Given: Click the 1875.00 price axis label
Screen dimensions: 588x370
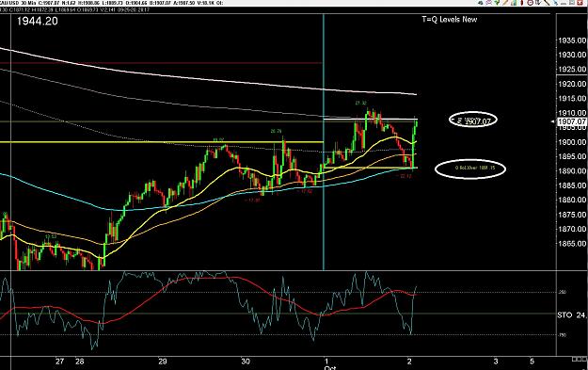Looking at the screenshot, I should tap(572, 215).
